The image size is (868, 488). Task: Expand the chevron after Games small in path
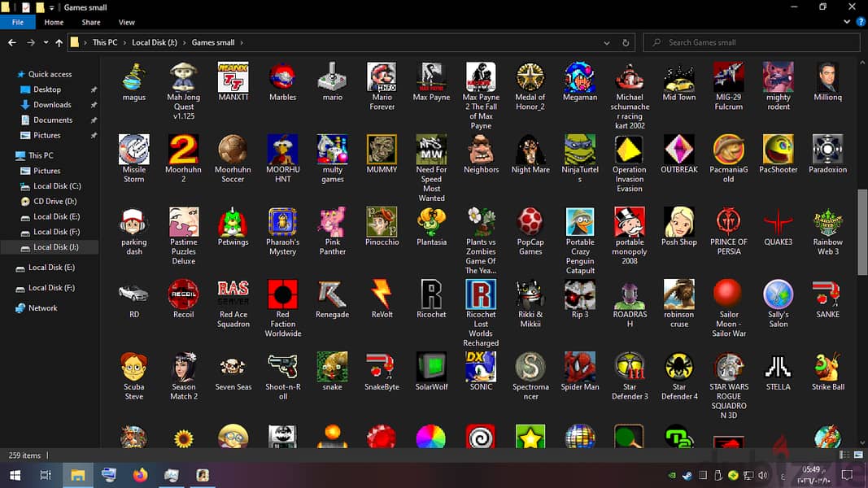coord(242,42)
